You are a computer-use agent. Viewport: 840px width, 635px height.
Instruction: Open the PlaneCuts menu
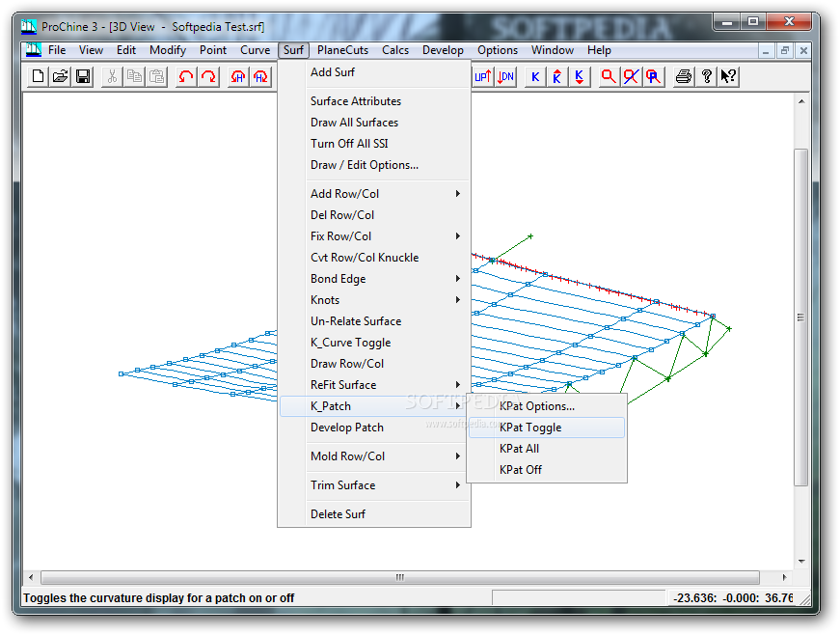pyautogui.click(x=343, y=50)
